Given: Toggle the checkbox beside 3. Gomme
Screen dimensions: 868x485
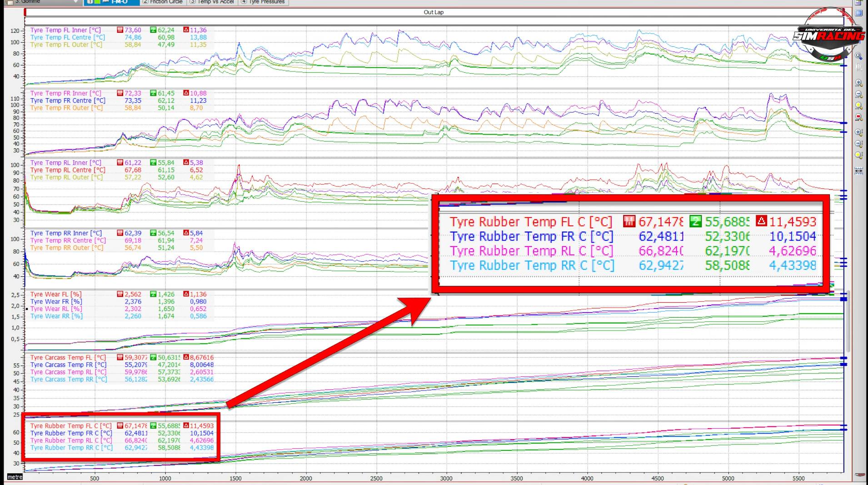Looking at the screenshot, I should 10,2.
